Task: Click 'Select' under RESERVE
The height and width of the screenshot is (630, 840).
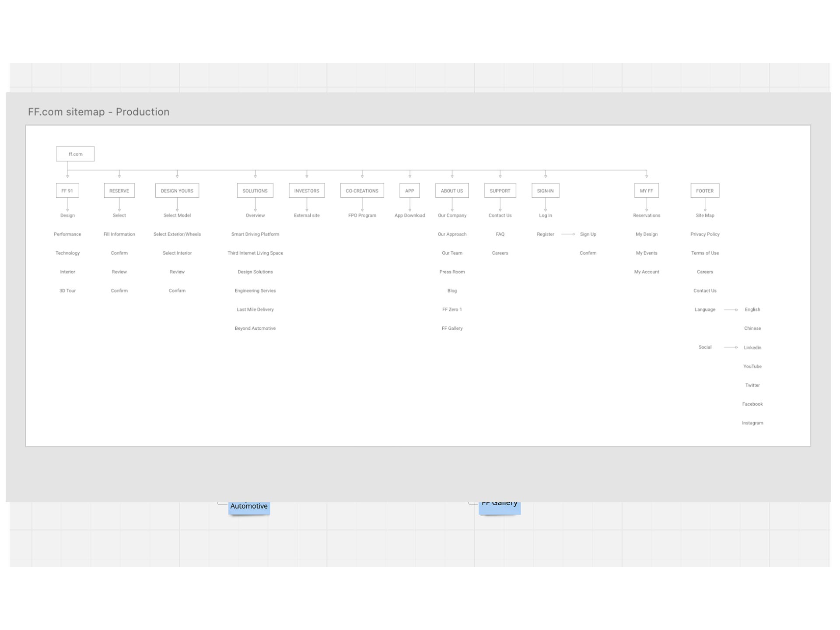Action: [x=119, y=215]
